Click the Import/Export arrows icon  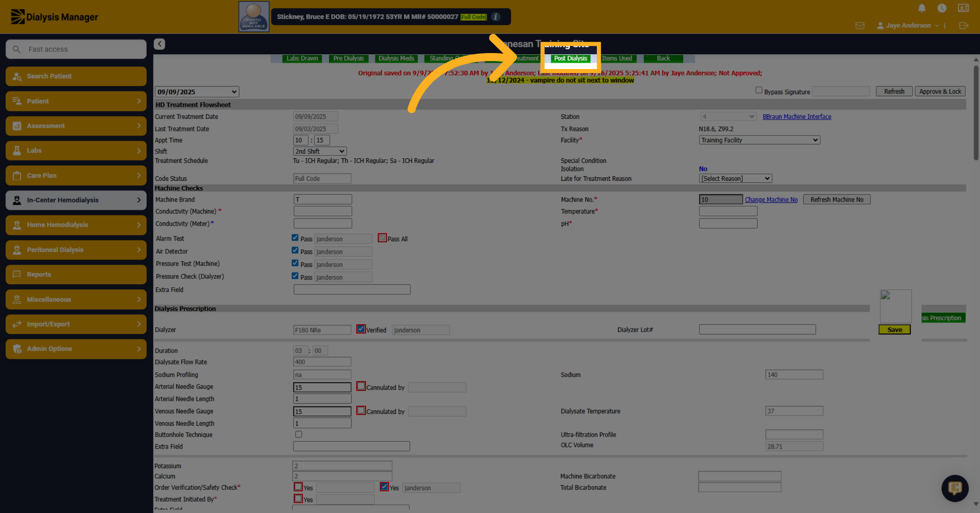click(x=17, y=324)
